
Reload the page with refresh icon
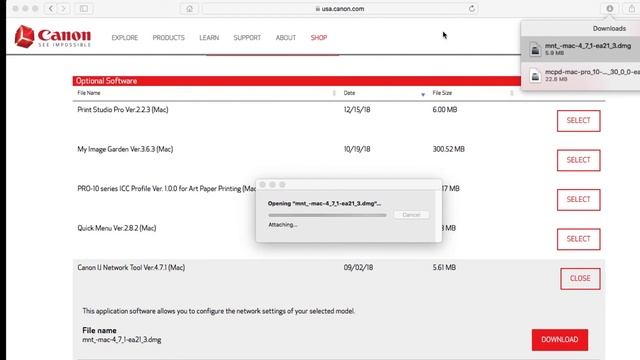[472, 9]
